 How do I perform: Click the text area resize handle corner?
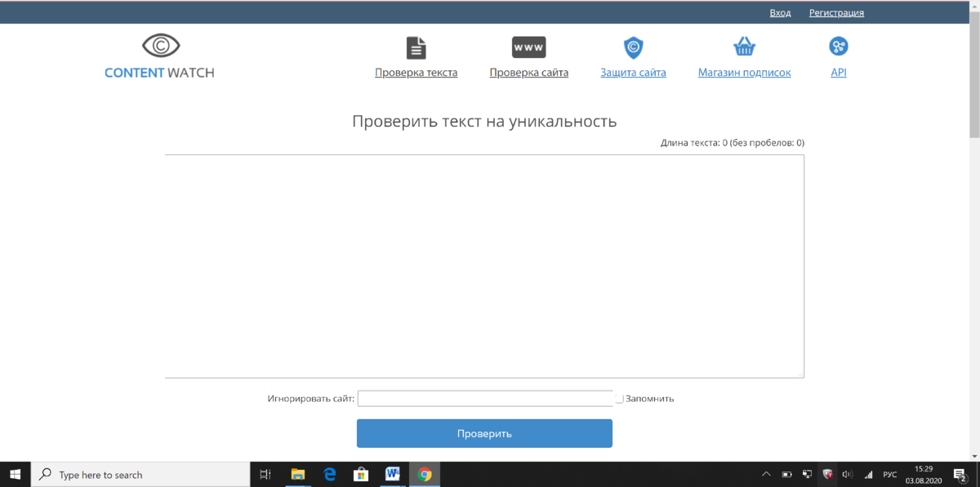pyautogui.click(x=800, y=374)
